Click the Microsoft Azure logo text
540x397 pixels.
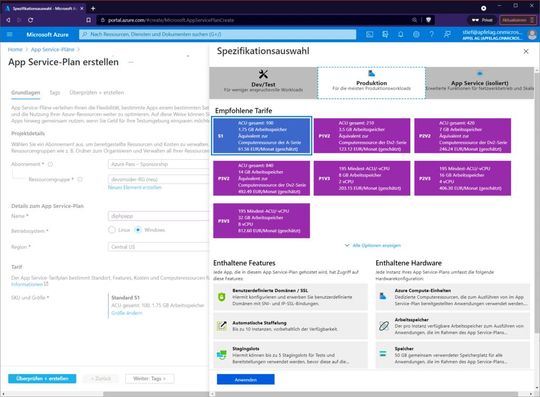[47, 34]
